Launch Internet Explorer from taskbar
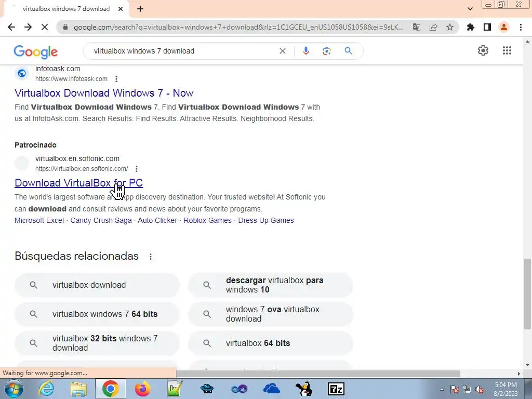This screenshot has width=532, height=399. [46, 389]
